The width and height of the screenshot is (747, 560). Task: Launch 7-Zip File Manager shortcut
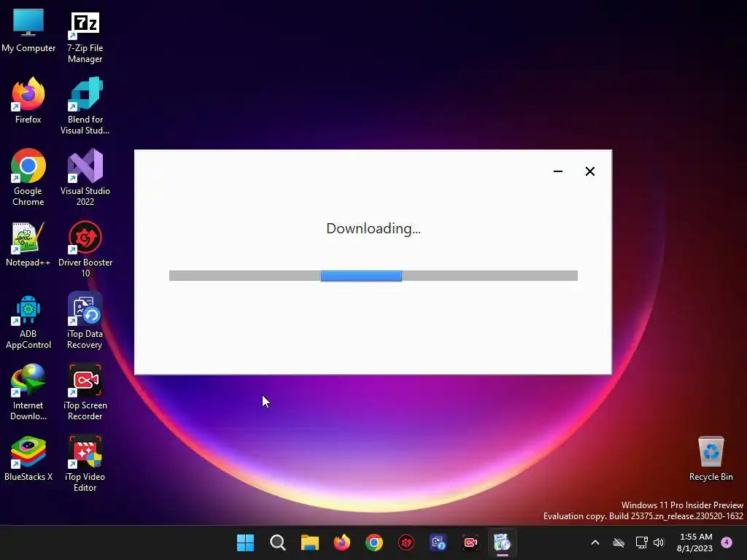[85, 37]
